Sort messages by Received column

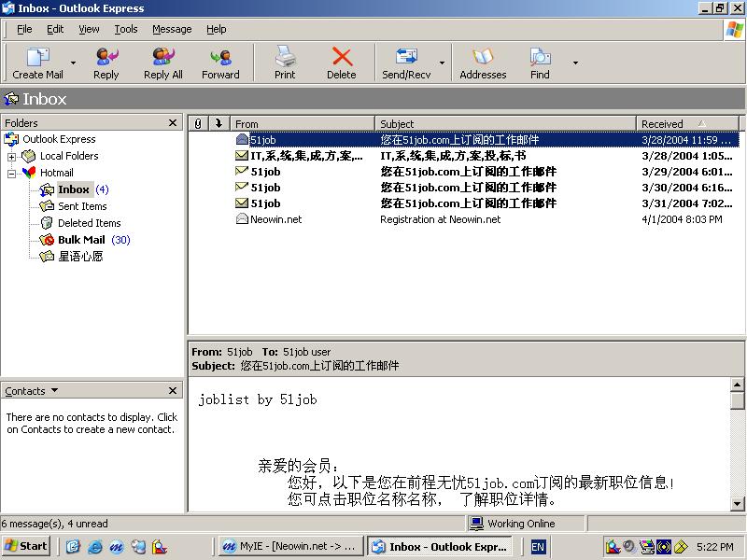click(x=687, y=124)
